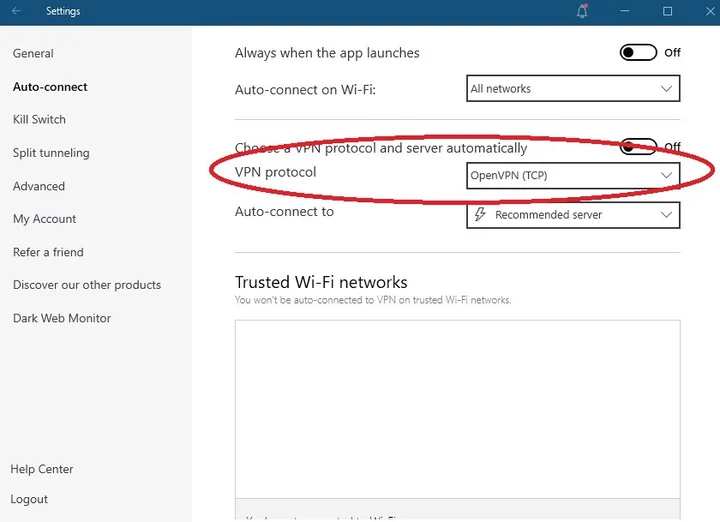720x522 pixels.
Task: Open General settings section
Action: click(33, 54)
